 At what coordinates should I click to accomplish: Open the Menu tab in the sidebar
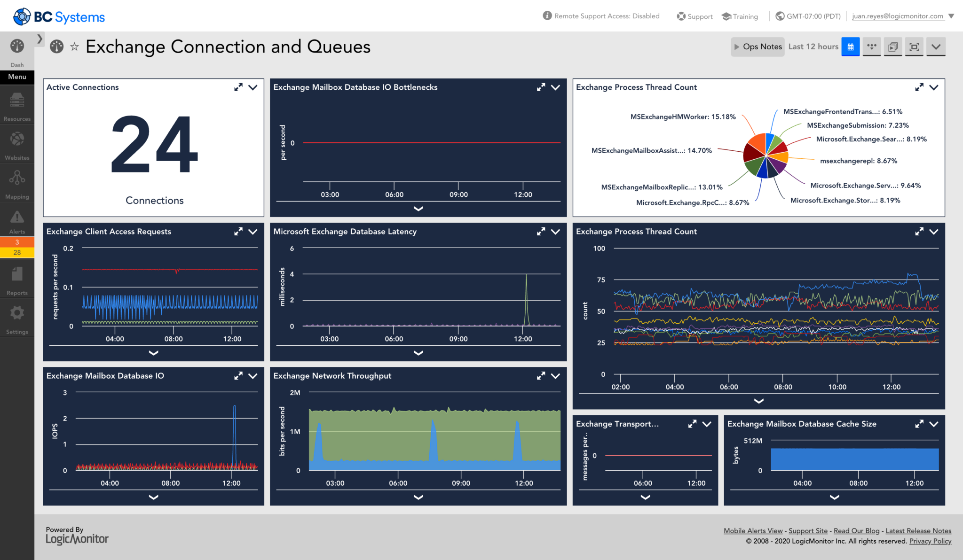tap(17, 77)
